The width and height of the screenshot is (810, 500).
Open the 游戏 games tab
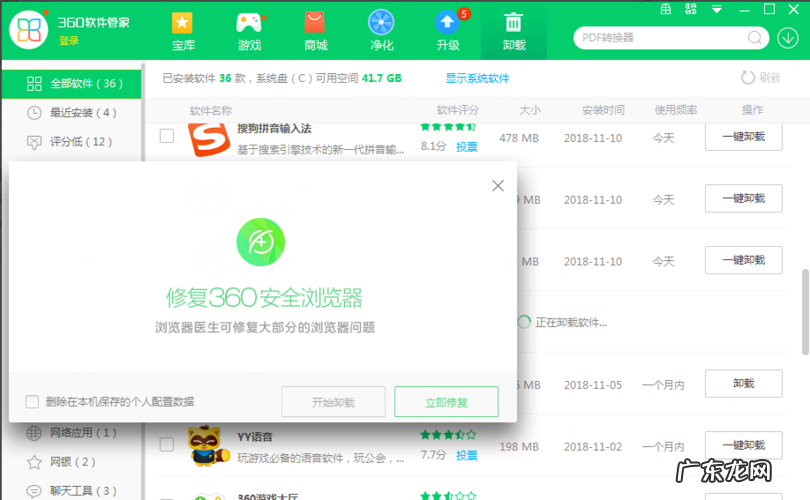coord(249,32)
